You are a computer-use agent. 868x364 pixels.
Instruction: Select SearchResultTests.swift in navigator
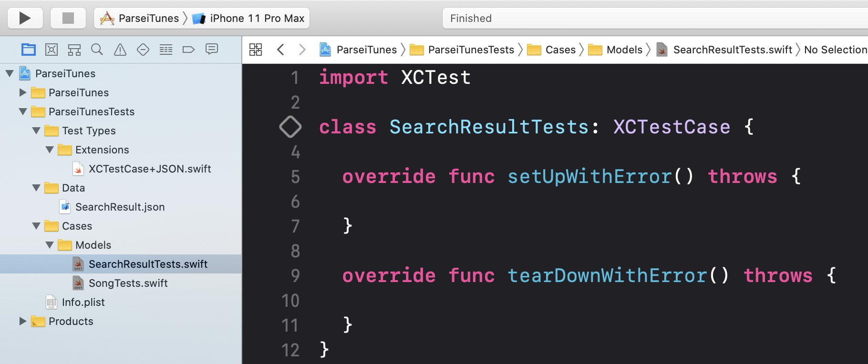click(121, 264)
